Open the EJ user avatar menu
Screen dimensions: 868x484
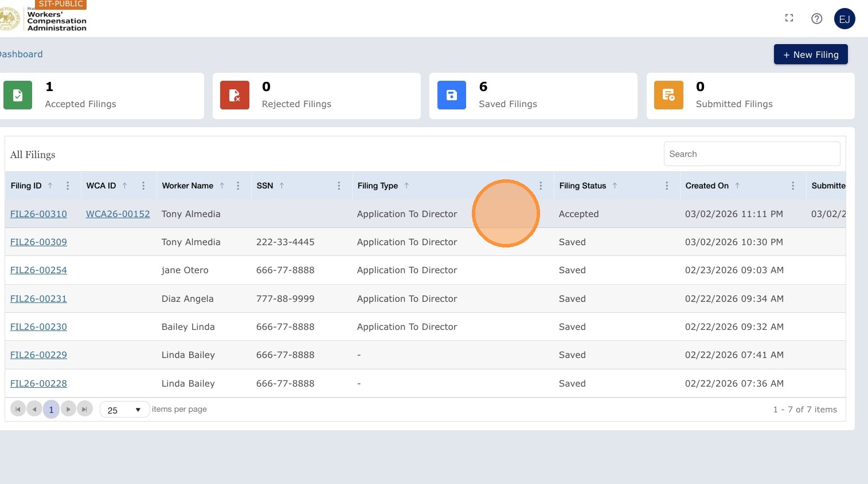coord(844,18)
